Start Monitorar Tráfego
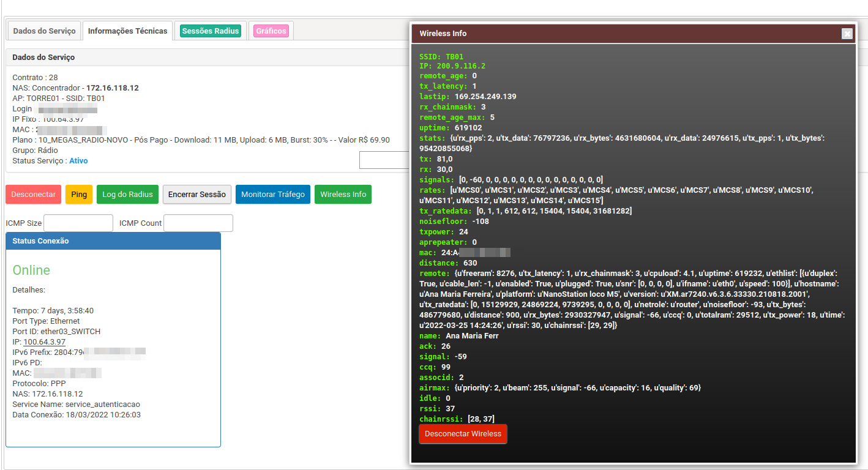Viewport: 868px width, 470px height. [x=273, y=195]
